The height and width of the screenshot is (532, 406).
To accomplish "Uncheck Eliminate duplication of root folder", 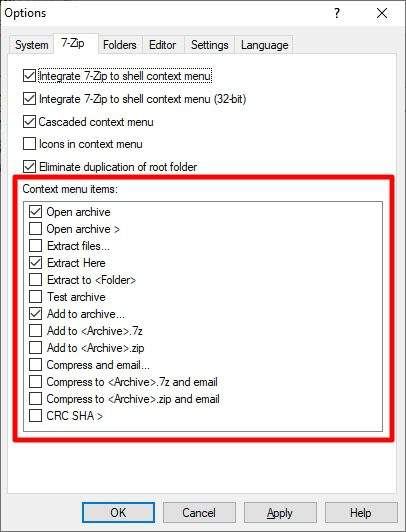I will pos(30,167).
